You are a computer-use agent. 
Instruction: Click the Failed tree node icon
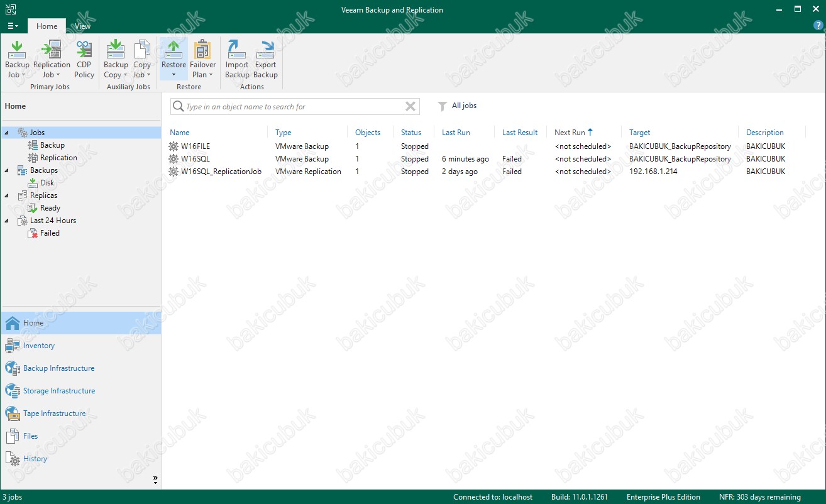tap(33, 233)
